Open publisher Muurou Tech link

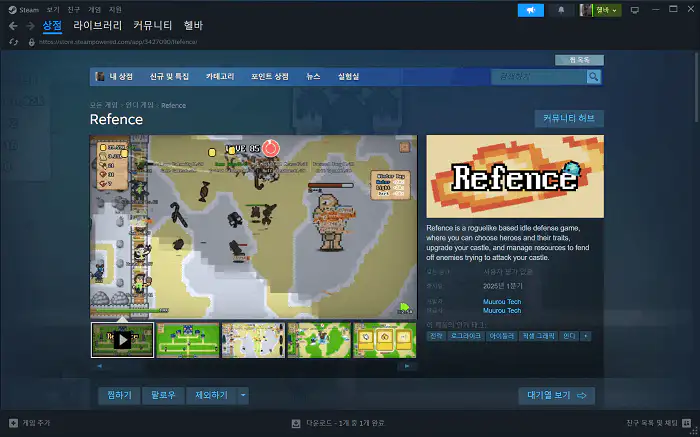point(502,311)
